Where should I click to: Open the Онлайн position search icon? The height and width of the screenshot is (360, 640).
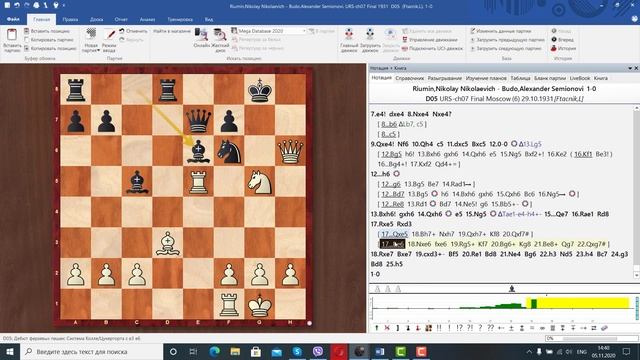(201, 35)
